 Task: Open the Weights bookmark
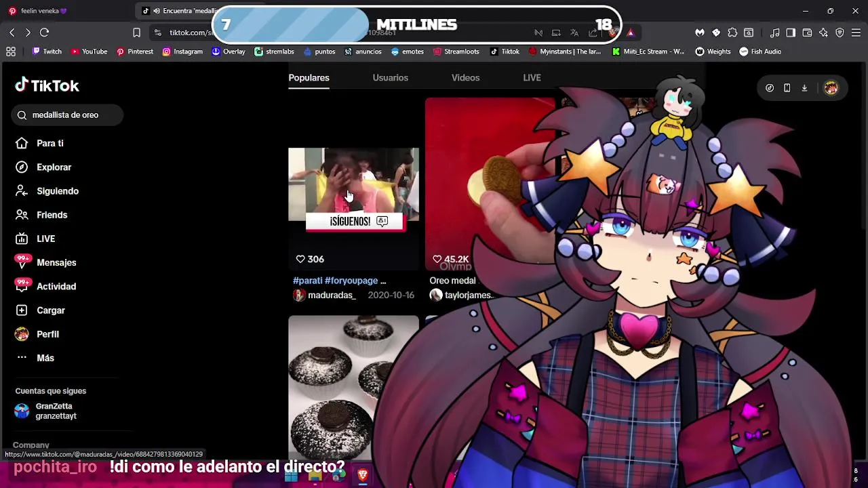click(x=713, y=52)
